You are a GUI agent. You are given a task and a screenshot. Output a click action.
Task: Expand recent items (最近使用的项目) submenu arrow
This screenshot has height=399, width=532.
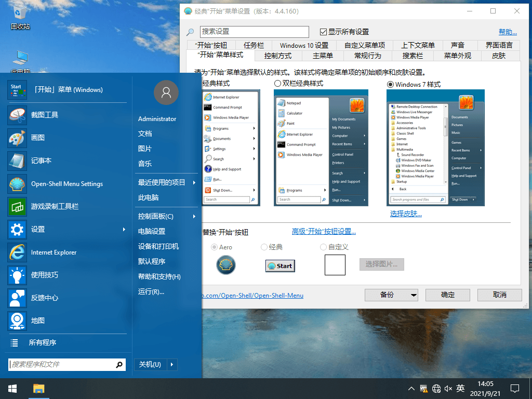tap(194, 183)
